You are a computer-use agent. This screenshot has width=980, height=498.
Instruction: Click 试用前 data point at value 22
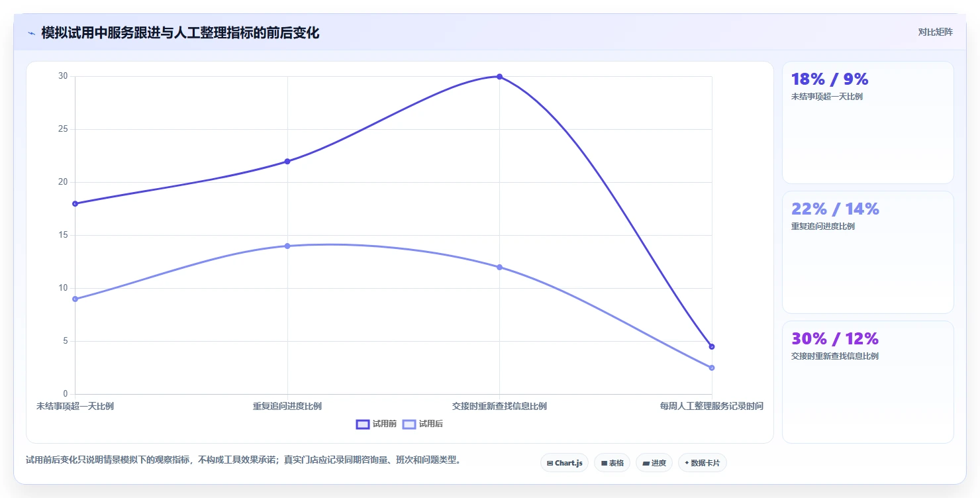287,162
